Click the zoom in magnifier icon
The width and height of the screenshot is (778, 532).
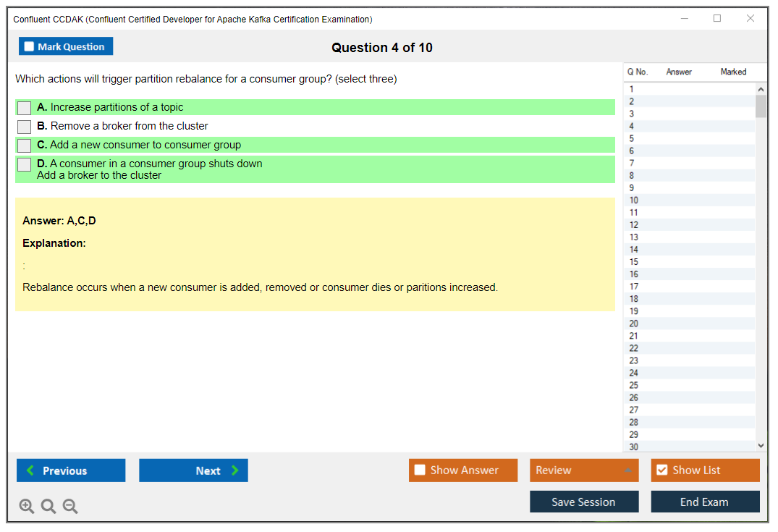27,507
